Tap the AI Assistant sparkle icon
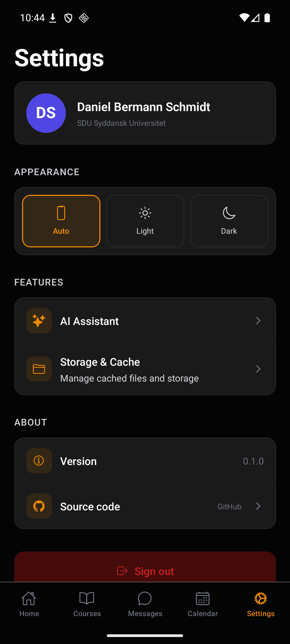Image resolution: width=290 pixels, height=644 pixels. coord(39,321)
